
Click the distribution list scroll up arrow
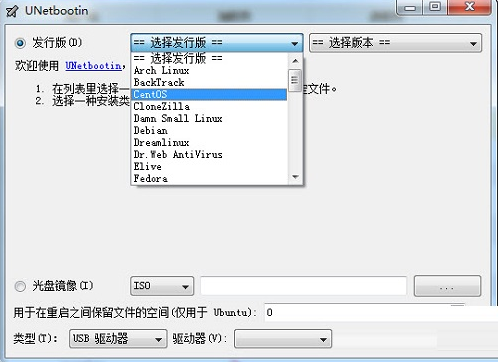click(295, 61)
